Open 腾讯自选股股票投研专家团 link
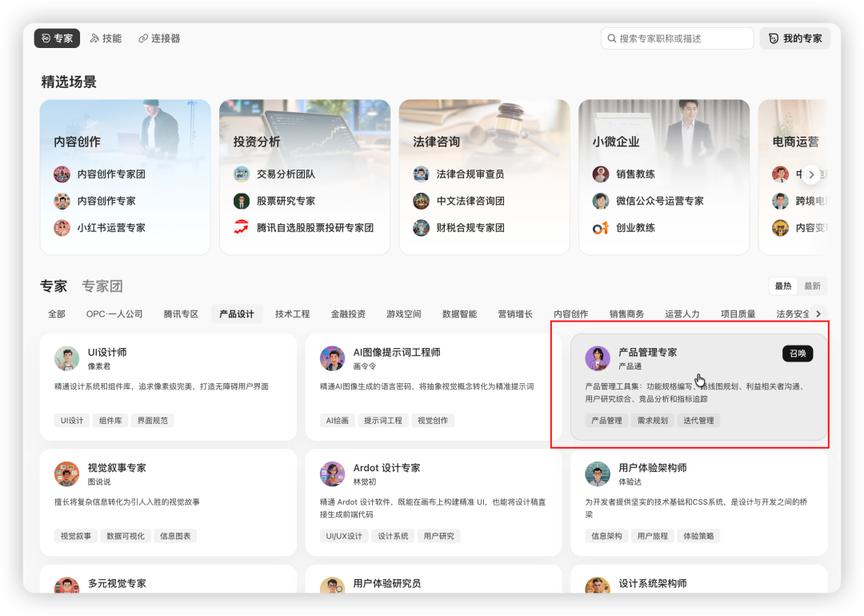 (315, 227)
